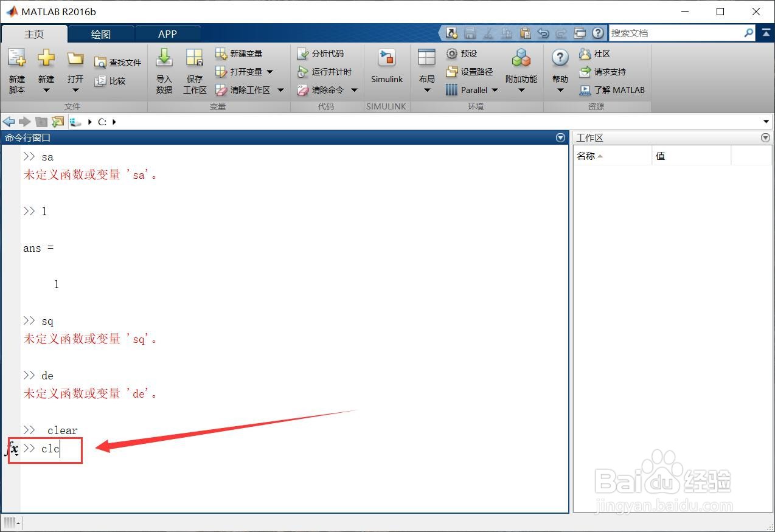This screenshot has width=775, height=532.
Task: Click 清除工作区 (Clear Workspace)
Action: (242, 90)
